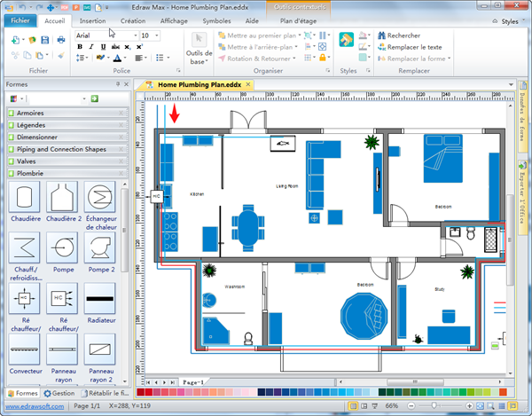Viewport: 532px width, 416px height.
Task: Click Mettre à l'arrière-plan
Action: [x=258, y=47]
